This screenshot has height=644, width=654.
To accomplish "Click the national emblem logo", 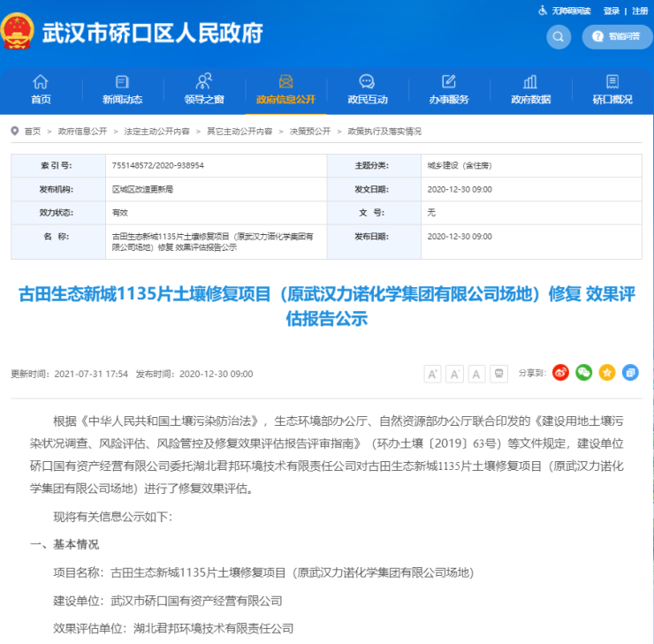I will 17,31.
